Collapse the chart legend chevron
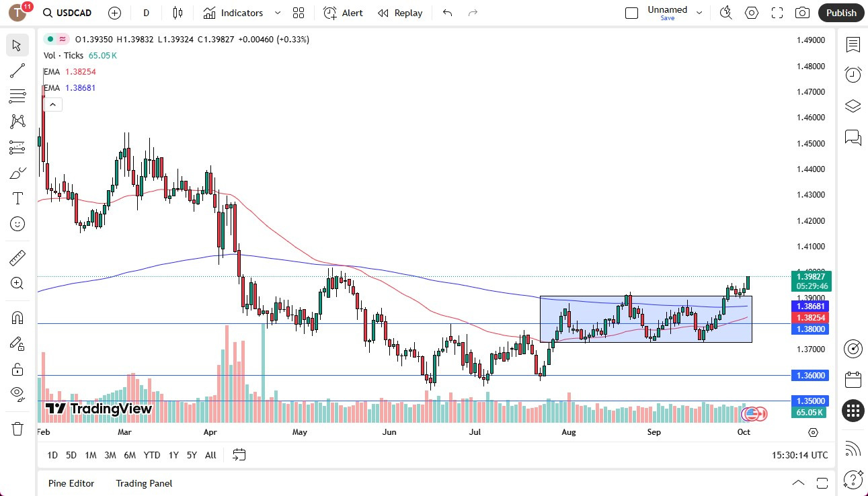Screen dimensions: 868x496 (x=52, y=104)
